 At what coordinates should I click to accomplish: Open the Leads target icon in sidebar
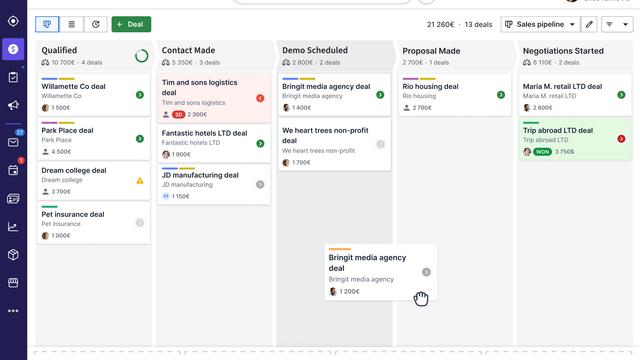click(x=13, y=21)
